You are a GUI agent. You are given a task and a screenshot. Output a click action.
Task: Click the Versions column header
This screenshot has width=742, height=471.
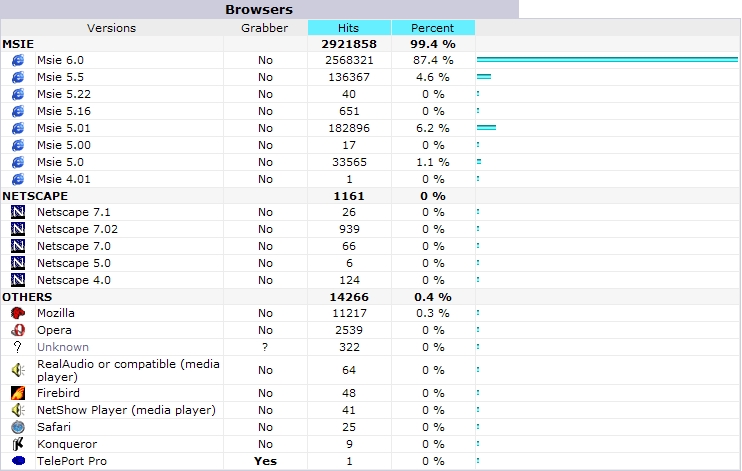point(112,28)
